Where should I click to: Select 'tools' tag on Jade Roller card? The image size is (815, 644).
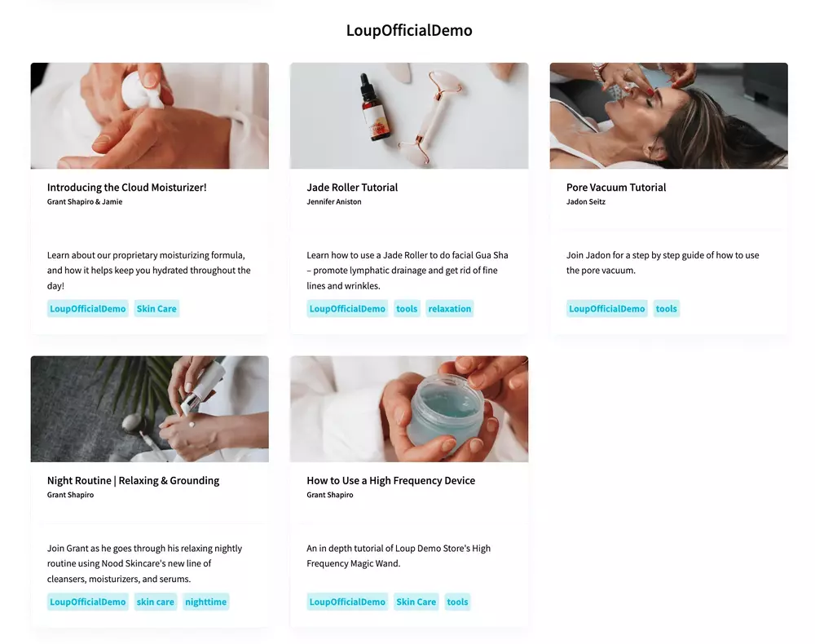coord(407,308)
